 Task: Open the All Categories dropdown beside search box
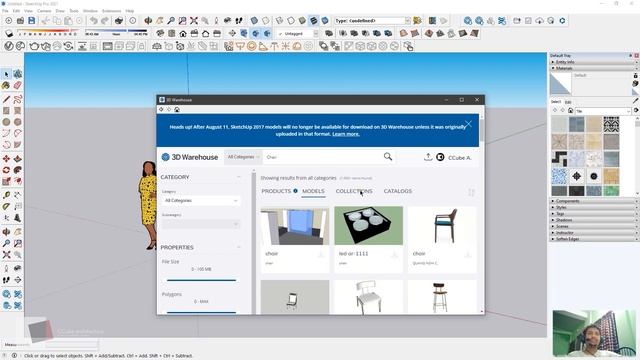pos(243,157)
